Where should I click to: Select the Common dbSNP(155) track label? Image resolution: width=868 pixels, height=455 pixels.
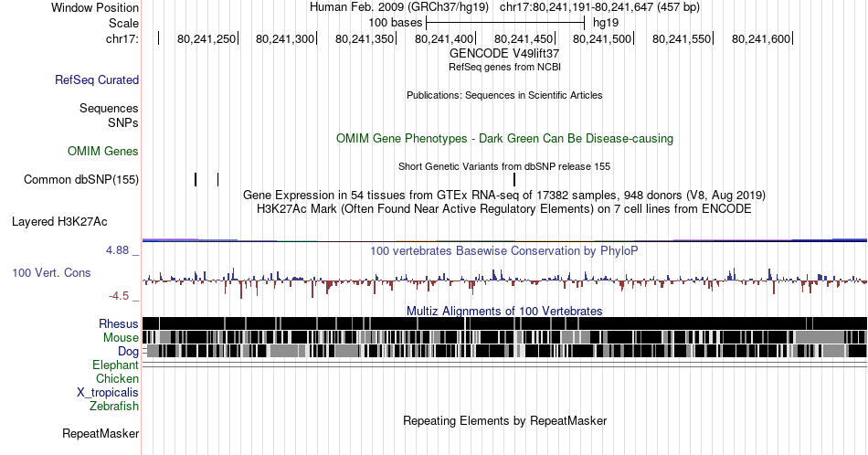[81, 179]
